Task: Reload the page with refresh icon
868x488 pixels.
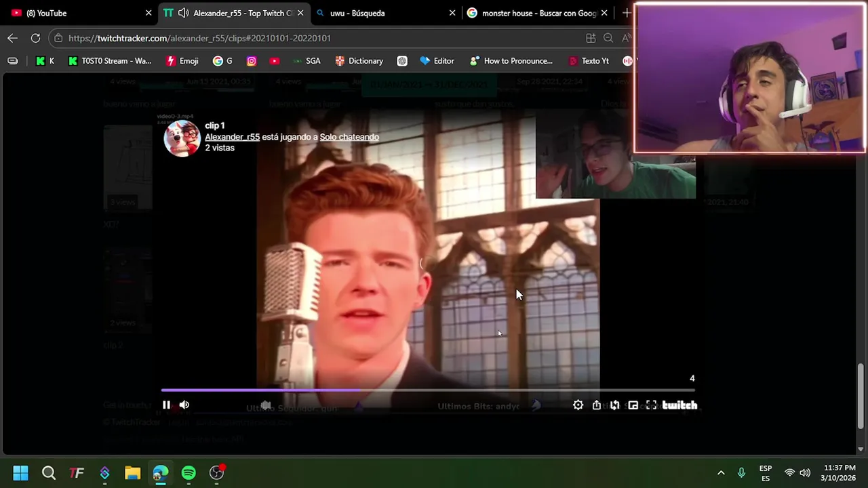Action: (35, 38)
